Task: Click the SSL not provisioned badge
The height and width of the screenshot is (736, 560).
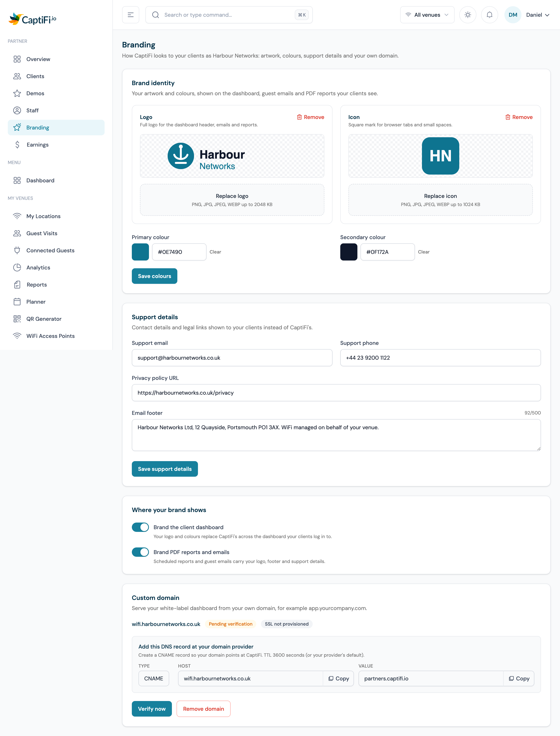Action: click(x=287, y=624)
